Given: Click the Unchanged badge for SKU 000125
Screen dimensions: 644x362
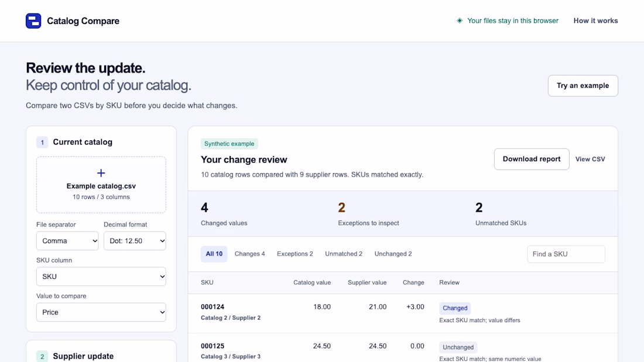Looking at the screenshot, I should [458, 347].
